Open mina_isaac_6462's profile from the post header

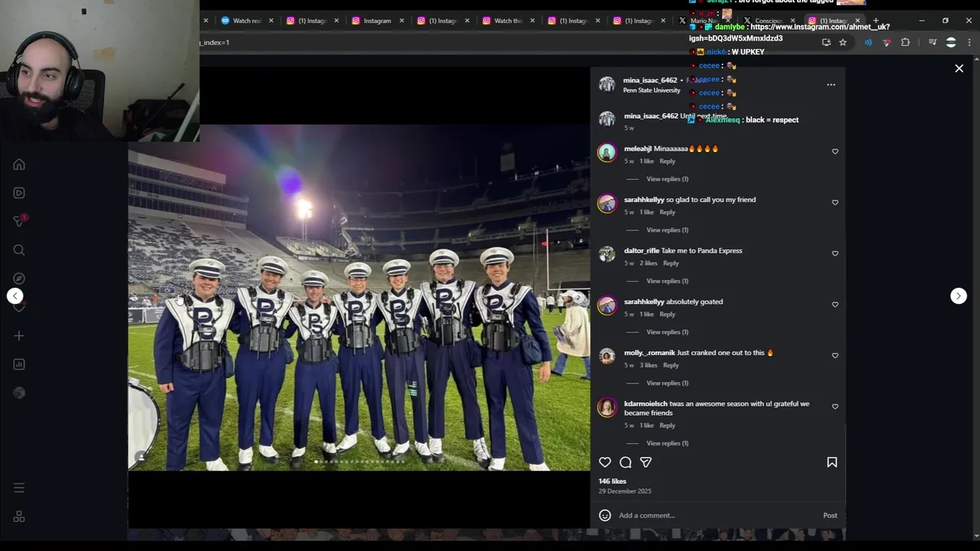pyautogui.click(x=650, y=80)
